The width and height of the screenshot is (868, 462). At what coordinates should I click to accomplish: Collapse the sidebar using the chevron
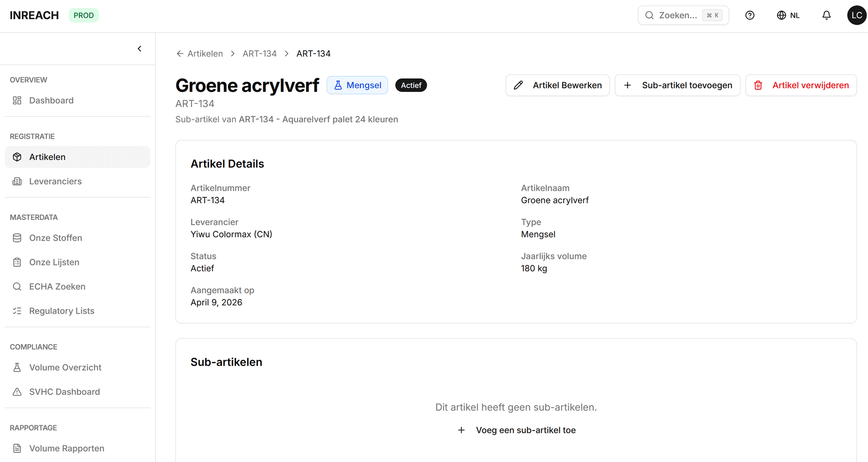(139, 49)
